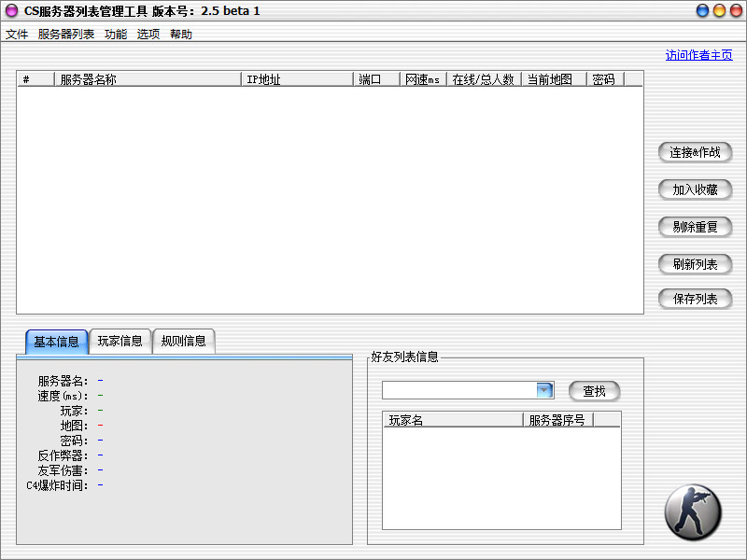
Task: Click the CS player logo icon
Action: (x=693, y=511)
